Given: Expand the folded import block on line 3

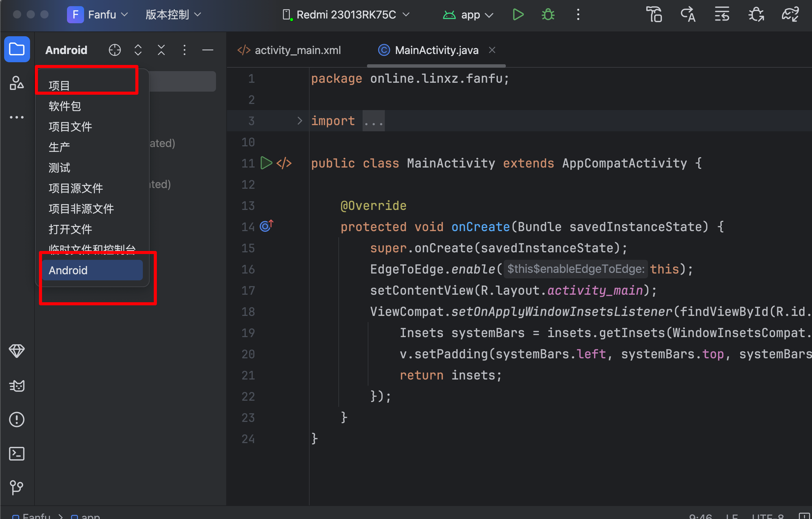Looking at the screenshot, I should click(x=300, y=121).
